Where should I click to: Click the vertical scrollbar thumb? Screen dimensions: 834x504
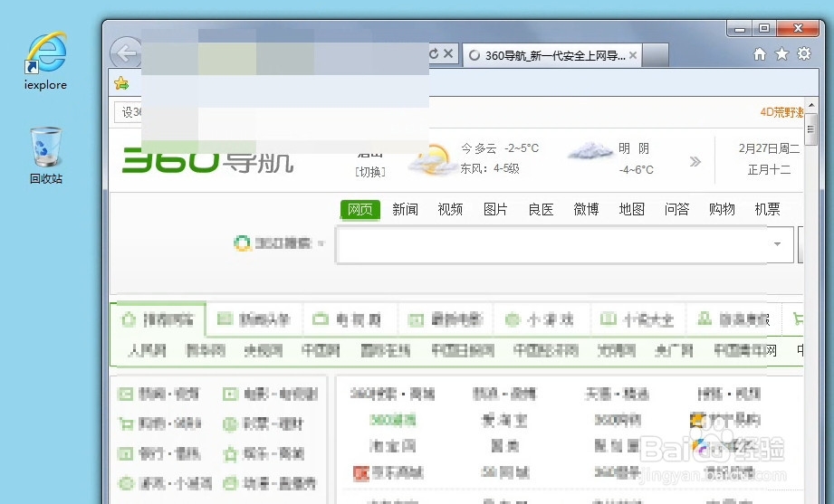point(810,128)
